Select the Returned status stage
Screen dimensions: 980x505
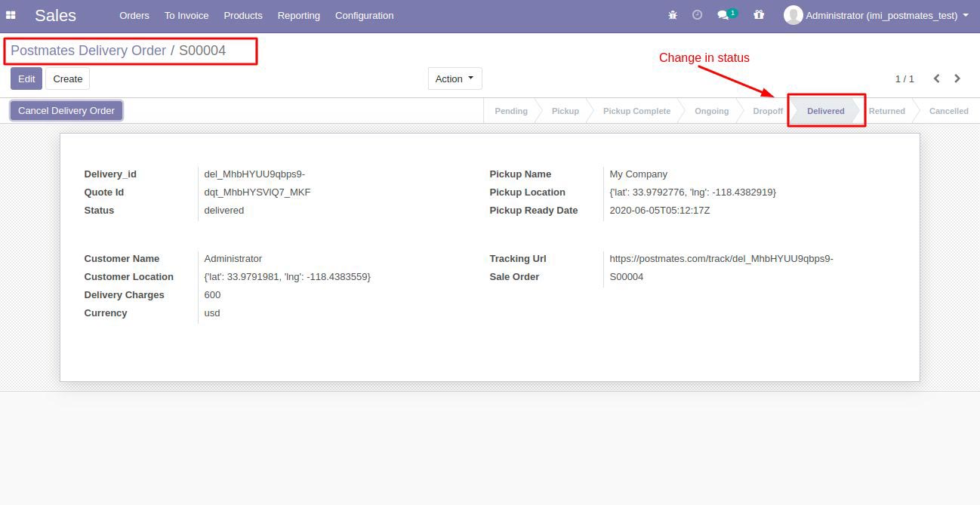(887, 111)
